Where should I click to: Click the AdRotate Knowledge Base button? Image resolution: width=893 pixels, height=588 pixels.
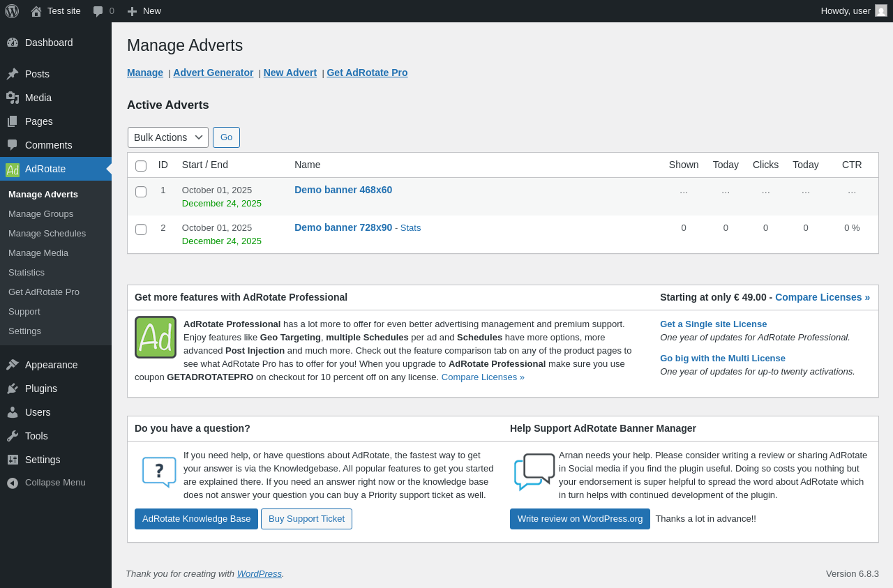pyautogui.click(x=196, y=519)
